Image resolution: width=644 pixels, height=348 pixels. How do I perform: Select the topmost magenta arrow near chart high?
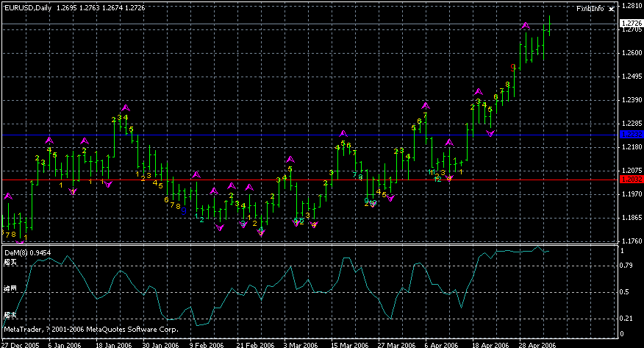pos(526,26)
